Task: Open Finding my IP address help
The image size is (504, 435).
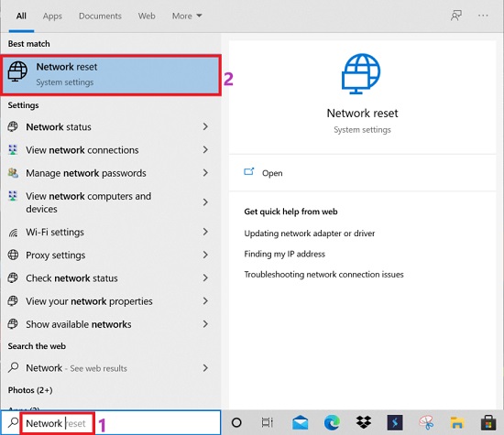Action: [284, 254]
